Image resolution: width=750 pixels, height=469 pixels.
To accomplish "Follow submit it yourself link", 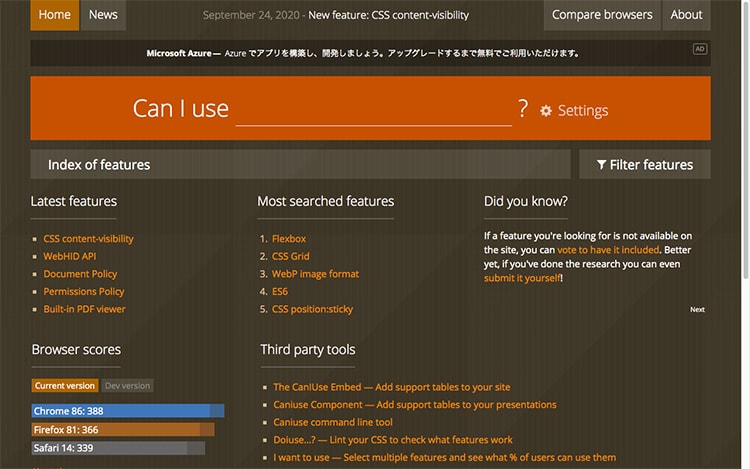I will (522, 278).
